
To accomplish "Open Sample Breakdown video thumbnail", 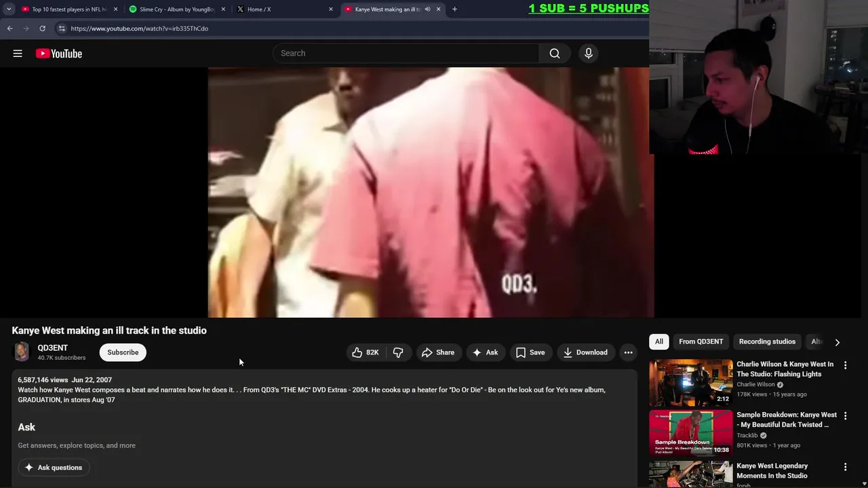I will (x=691, y=432).
